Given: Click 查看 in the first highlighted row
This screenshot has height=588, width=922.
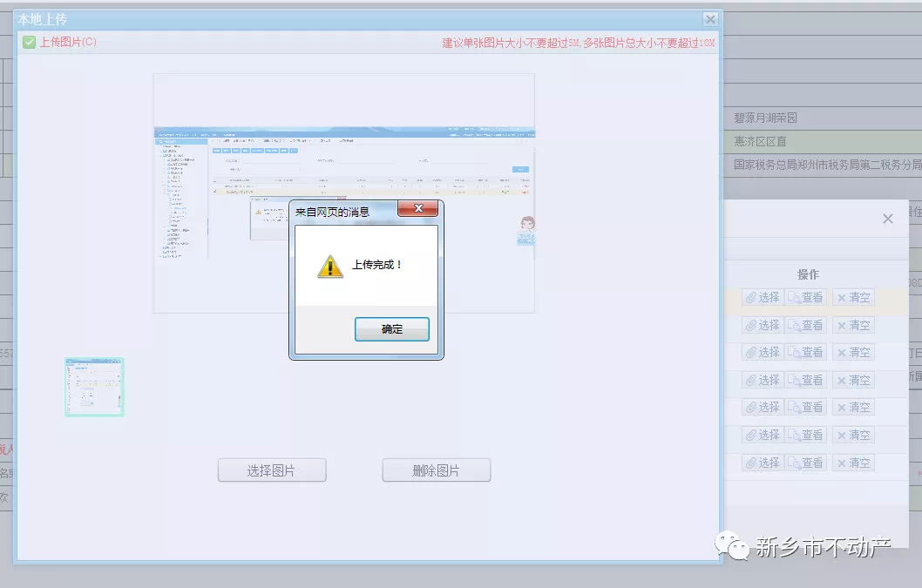Looking at the screenshot, I should tap(805, 297).
